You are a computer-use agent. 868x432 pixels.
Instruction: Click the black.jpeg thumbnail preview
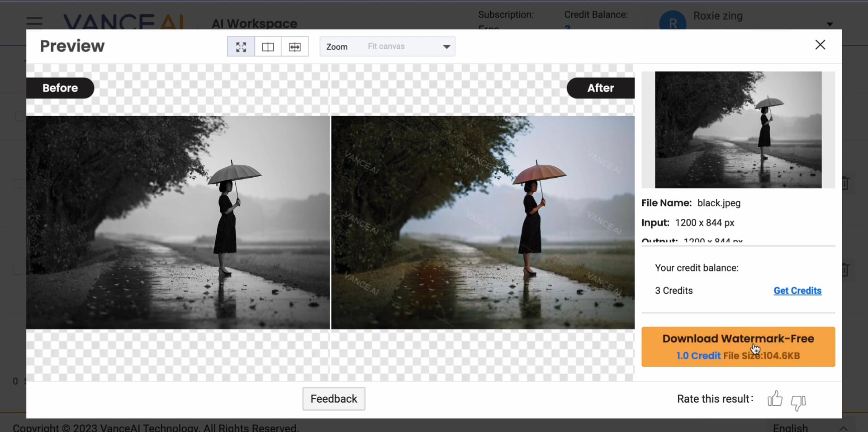coord(738,130)
